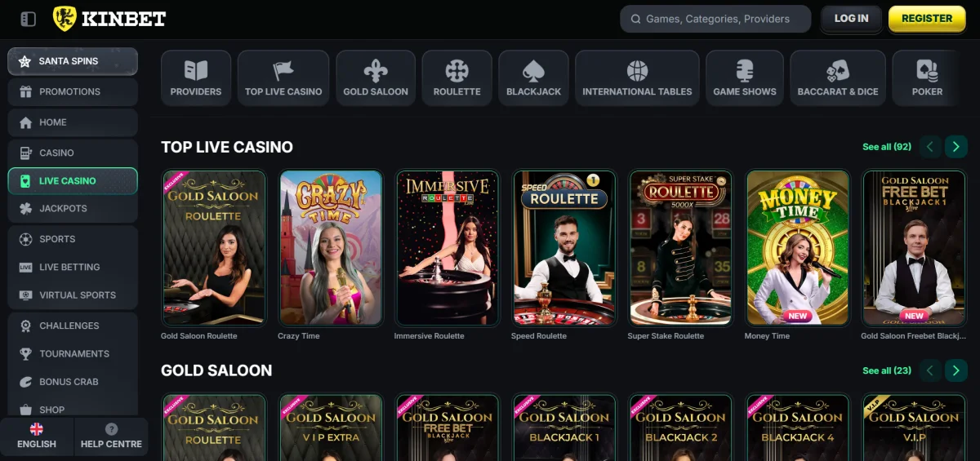Click the 'Immersive Roulette' caption text
Viewport: 980px width, 461px height.
coord(430,336)
